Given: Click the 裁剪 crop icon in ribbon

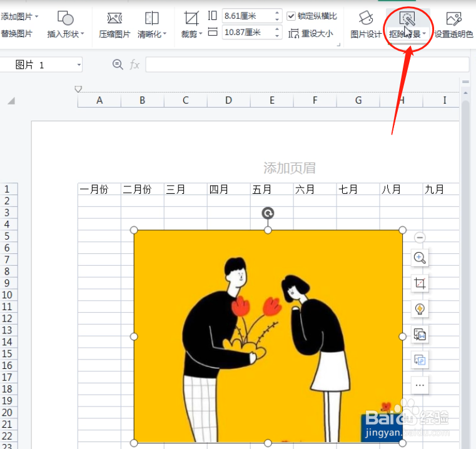Looking at the screenshot, I should point(191,18).
